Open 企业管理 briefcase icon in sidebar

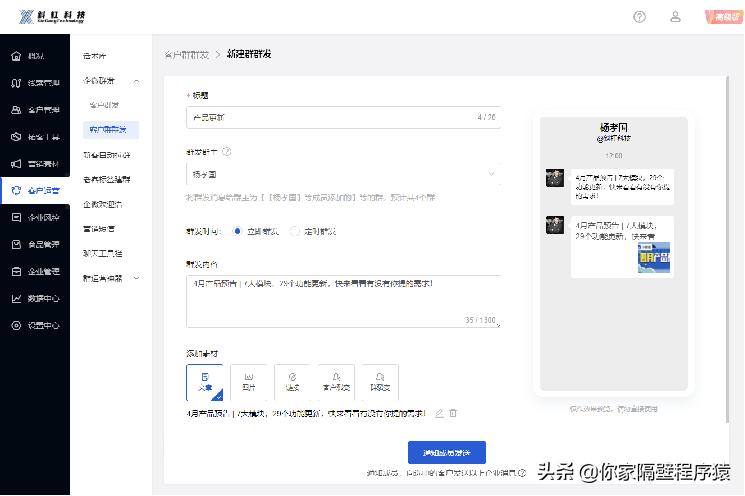click(x=16, y=271)
